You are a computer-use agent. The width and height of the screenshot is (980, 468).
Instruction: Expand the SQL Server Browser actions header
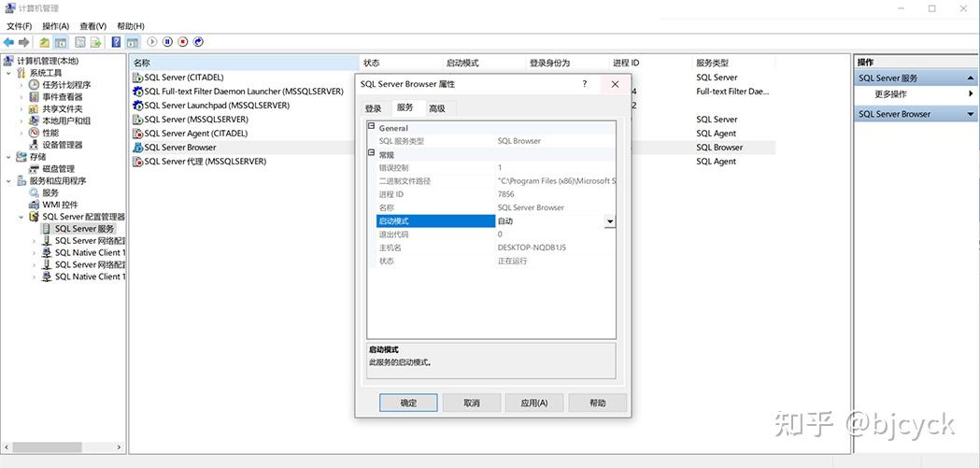click(971, 114)
